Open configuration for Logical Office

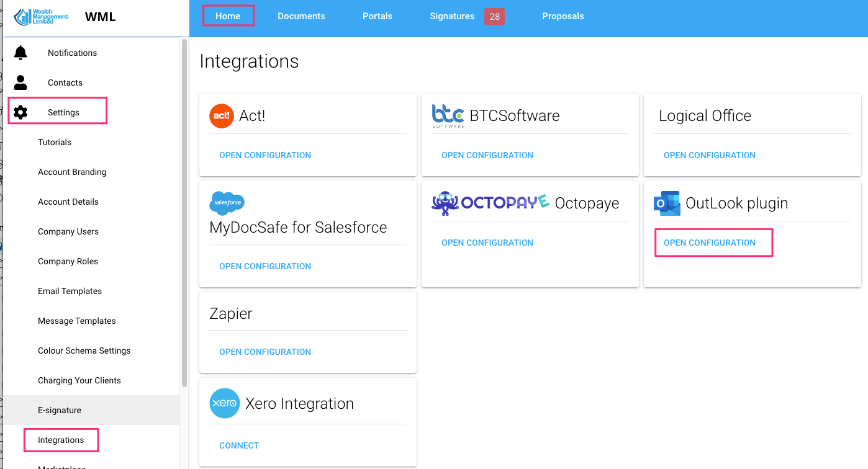(x=710, y=155)
